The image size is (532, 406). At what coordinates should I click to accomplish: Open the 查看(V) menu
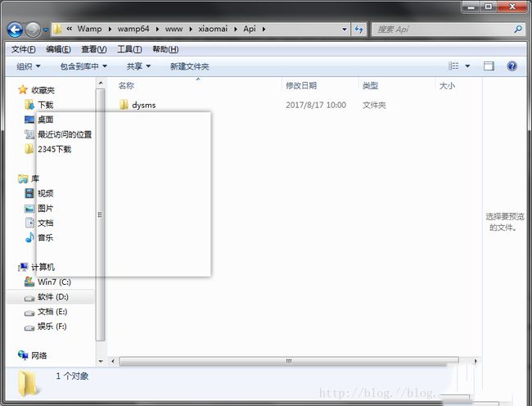pyautogui.click(x=94, y=49)
